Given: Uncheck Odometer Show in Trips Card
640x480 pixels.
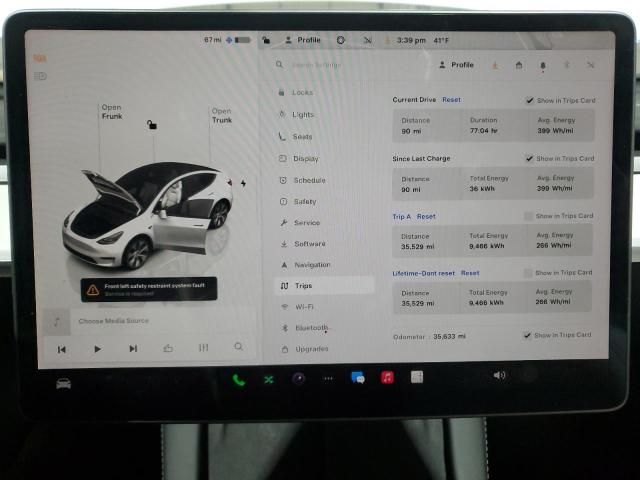Looking at the screenshot, I should click(527, 335).
